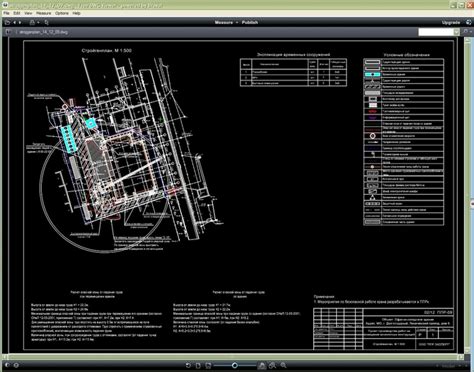Open a file with the folder icon
Screen dimensions: 474x372
[x=7, y=22]
